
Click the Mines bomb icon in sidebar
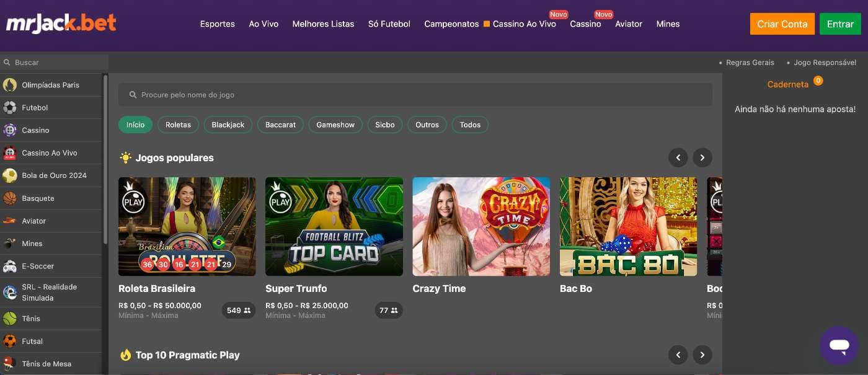(x=10, y=244)
